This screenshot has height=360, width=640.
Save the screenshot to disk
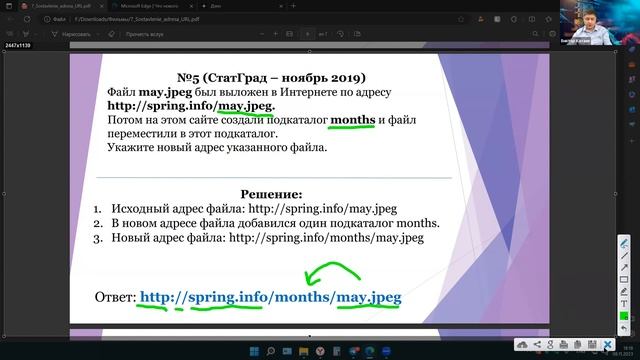click(592, 345)
